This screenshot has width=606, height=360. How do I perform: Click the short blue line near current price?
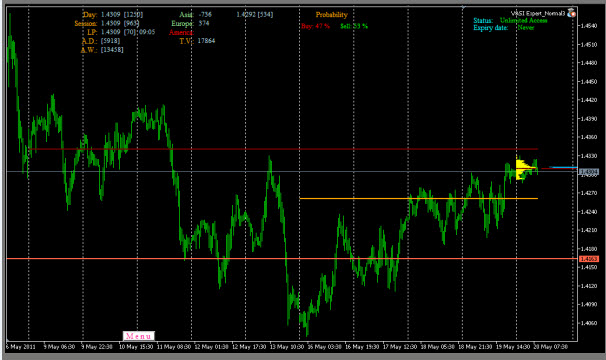[x=563, y=167]
